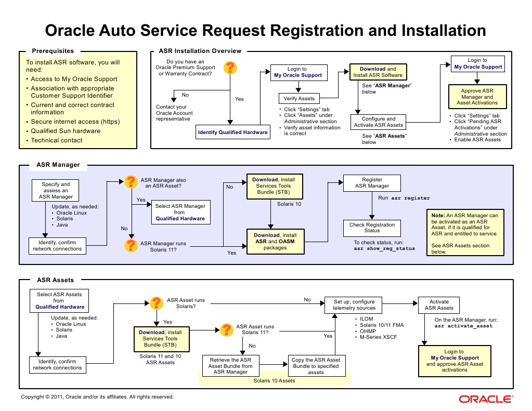The image size is (532, 411).
Task: Click 'Solaris 10' label under Services Tools Bundle
Action: [289, 204]
